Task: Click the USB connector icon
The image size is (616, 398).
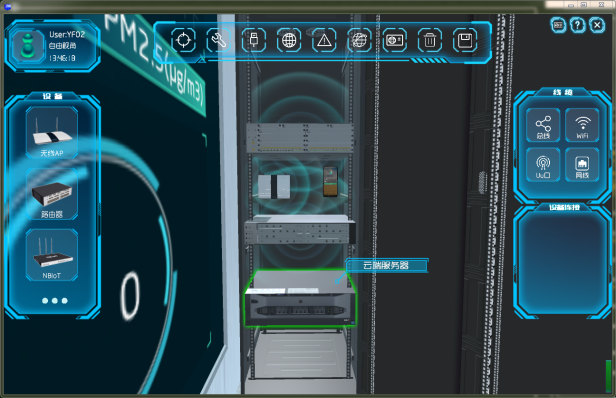Action: 253,40
